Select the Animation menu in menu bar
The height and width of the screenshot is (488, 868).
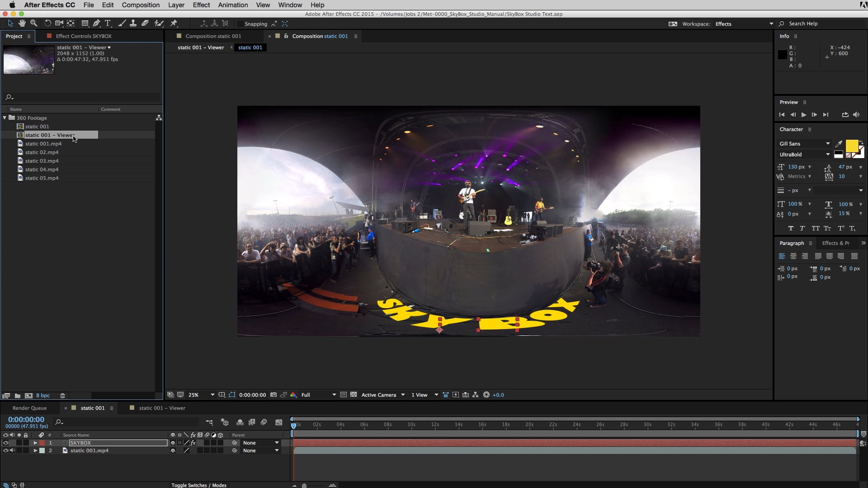(233, 5)
